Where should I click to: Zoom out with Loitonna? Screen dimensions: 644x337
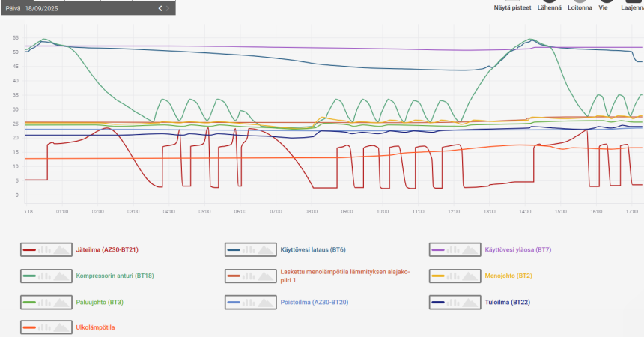(x=580, y=6)
